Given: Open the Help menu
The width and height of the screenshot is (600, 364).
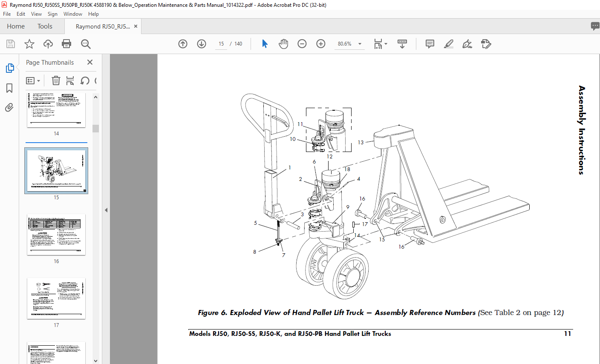Looking at the screenshot, I should (x=93, y=14).
